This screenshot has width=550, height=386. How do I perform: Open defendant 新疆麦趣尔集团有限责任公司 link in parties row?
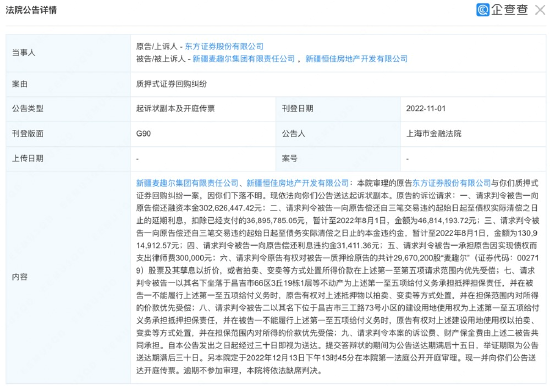pyautogui.click(x=243, y=59)
